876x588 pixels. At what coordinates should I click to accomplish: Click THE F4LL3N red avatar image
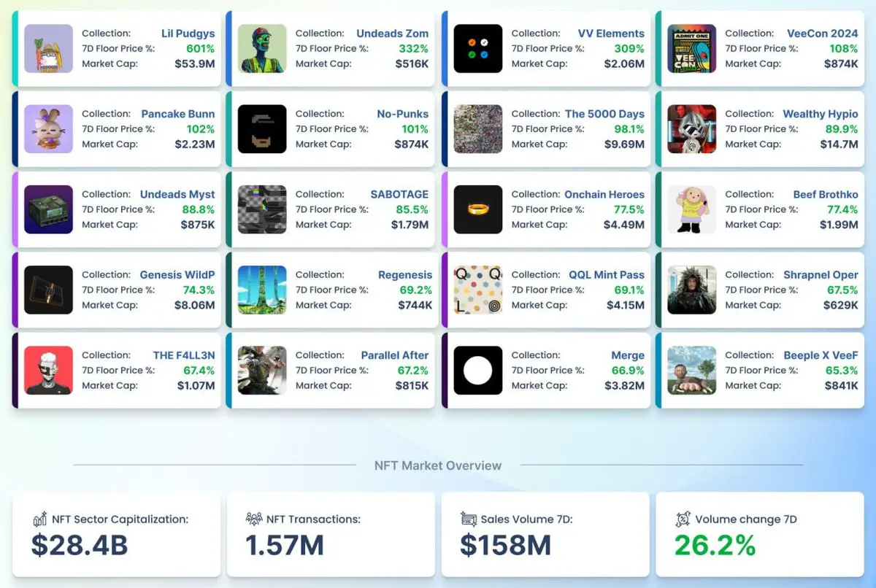[48, 371]
